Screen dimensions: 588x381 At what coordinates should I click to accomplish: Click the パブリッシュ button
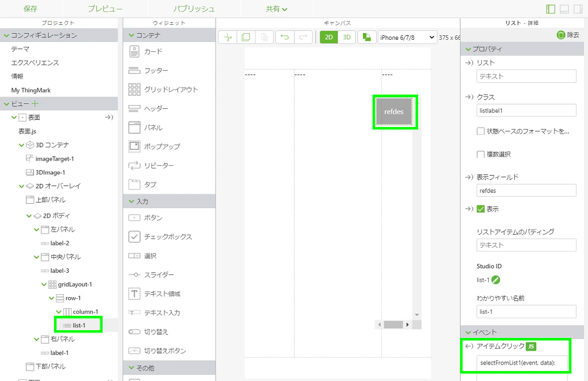tap(194, 9)
